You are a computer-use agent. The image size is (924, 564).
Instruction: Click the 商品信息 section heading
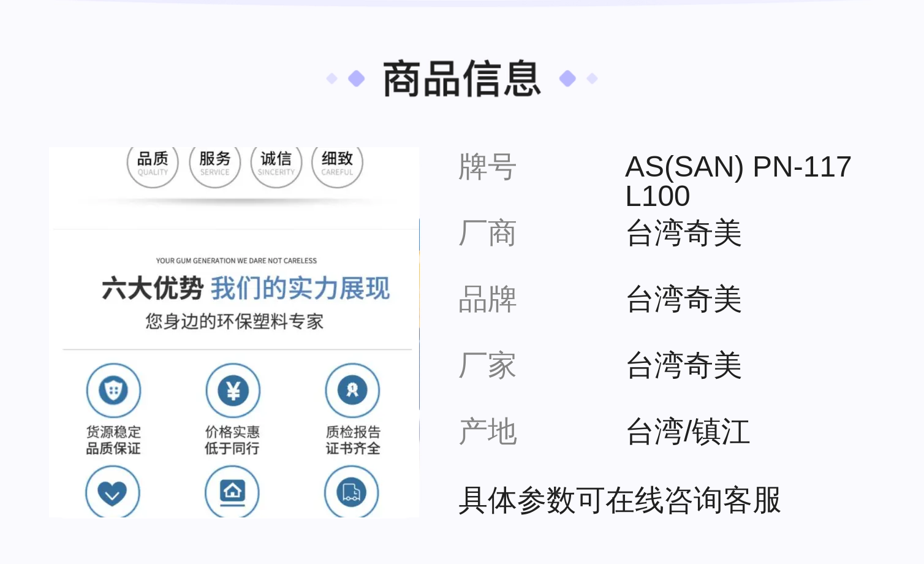pyautogui.click(x=462, y=79)
